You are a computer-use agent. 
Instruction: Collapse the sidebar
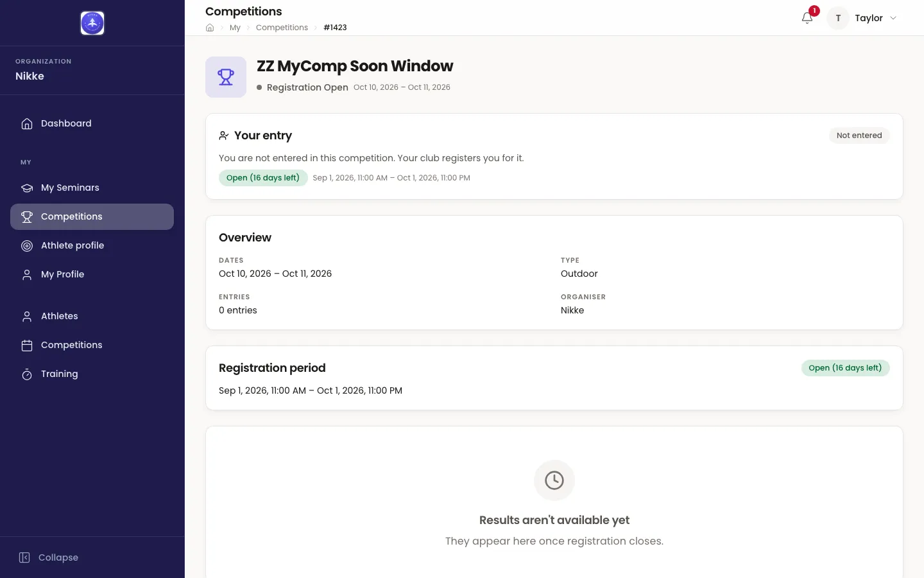(x=49, y=557)
